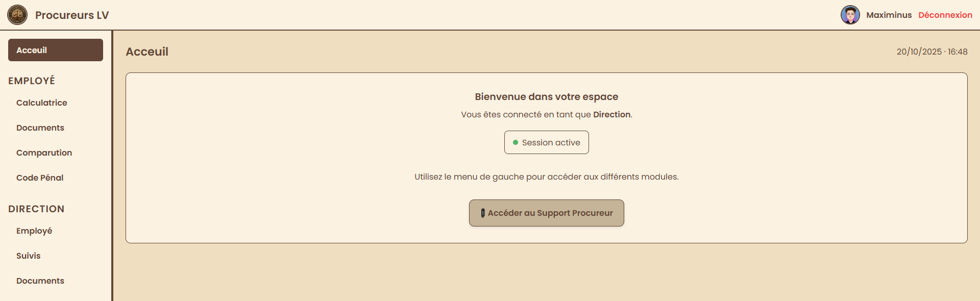Open the Code Pénal page
980x301 pixels.
coord(40,178)
